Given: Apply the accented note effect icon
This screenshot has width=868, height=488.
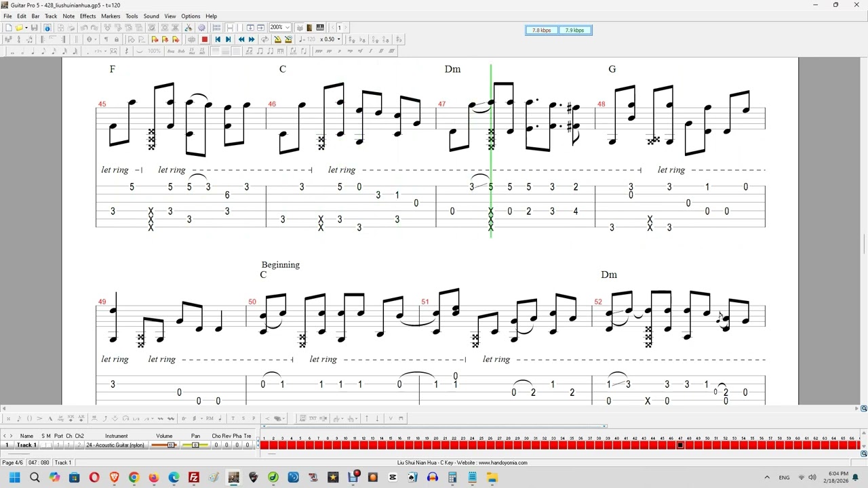Looking at the screenshot, I should point(39,418).
